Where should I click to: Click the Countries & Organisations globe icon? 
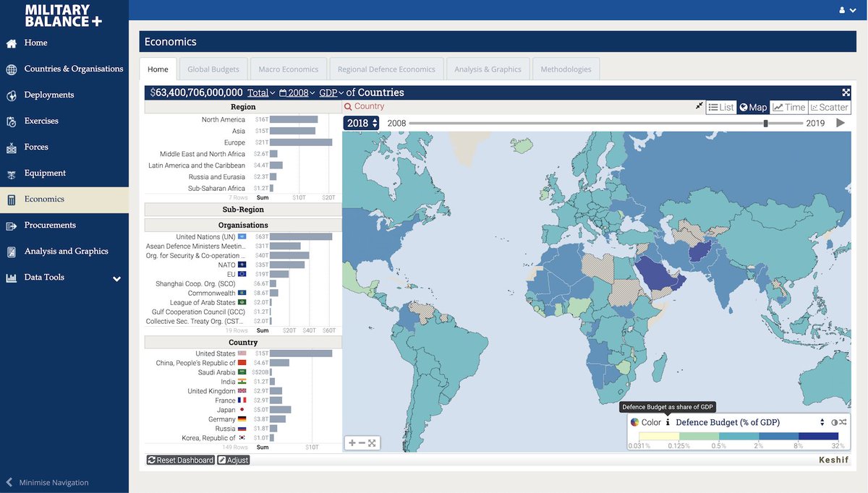(x=11, y=69)
